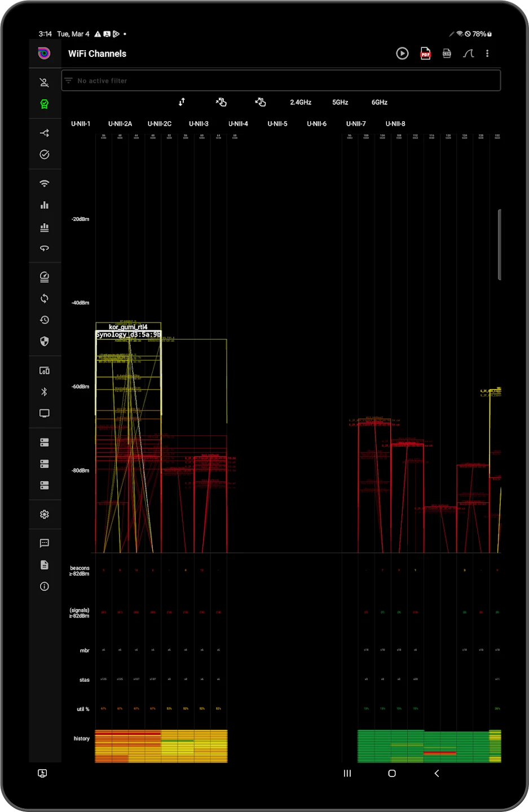The image size is (529, 812).
Task: Select the 2.4GHz band
Action: click(x=301, y=103)
